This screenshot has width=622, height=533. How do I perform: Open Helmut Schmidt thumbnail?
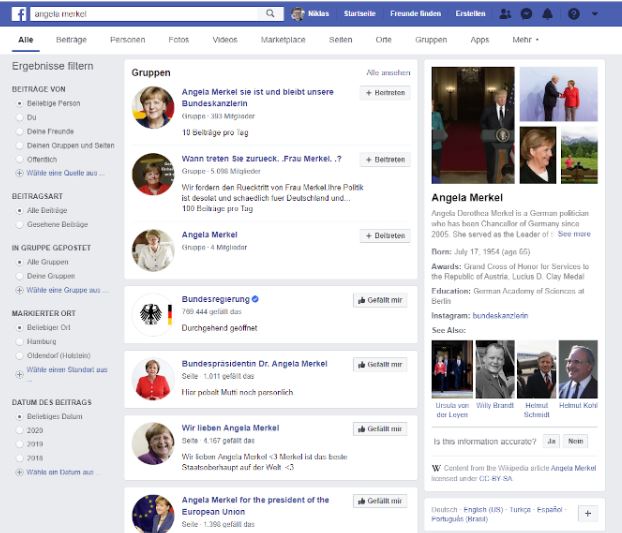tap(537, 369)
